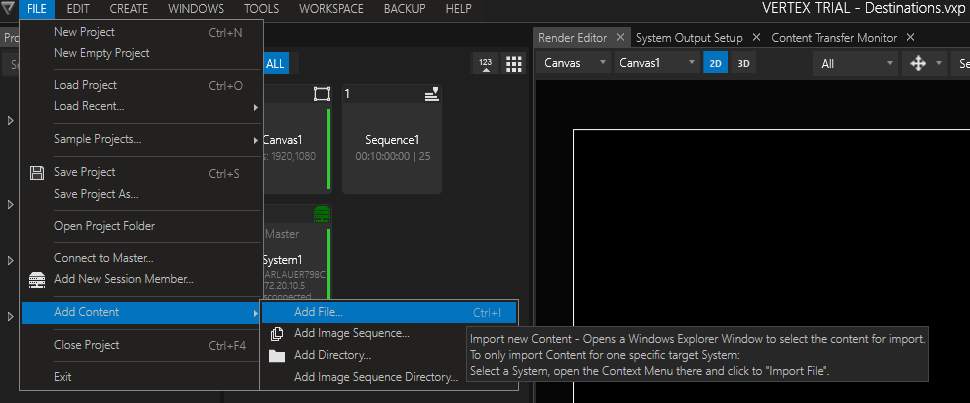
Task: Click the floppy disk Save Project icon
Action: 37,173
